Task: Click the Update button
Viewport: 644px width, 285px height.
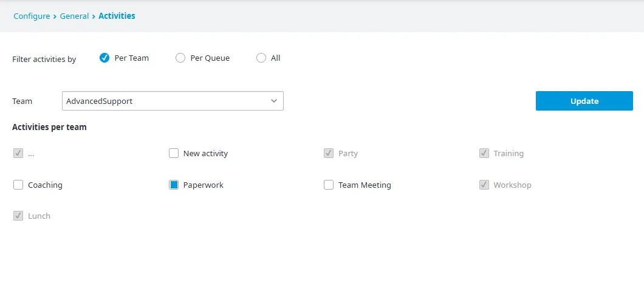Action: click(584, 101)
